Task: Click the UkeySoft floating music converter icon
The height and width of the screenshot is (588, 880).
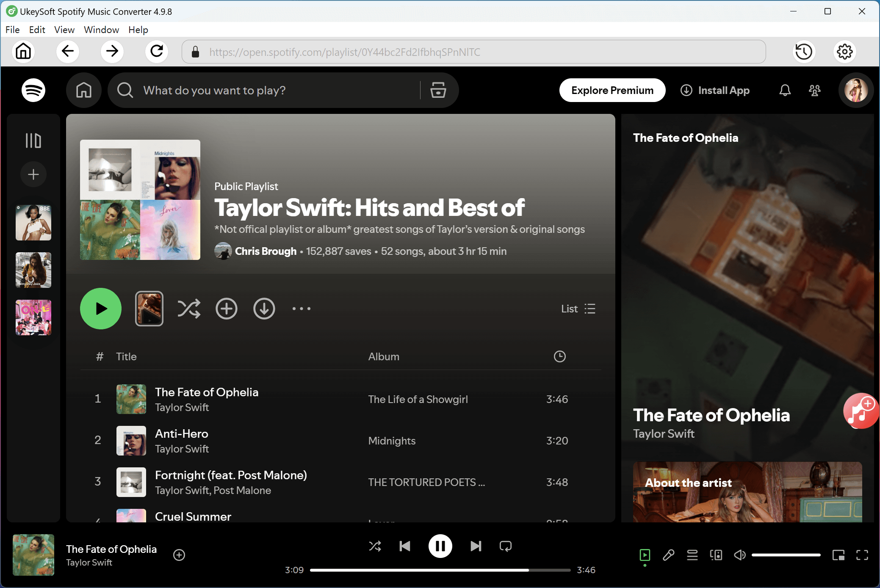Action: 861,411
